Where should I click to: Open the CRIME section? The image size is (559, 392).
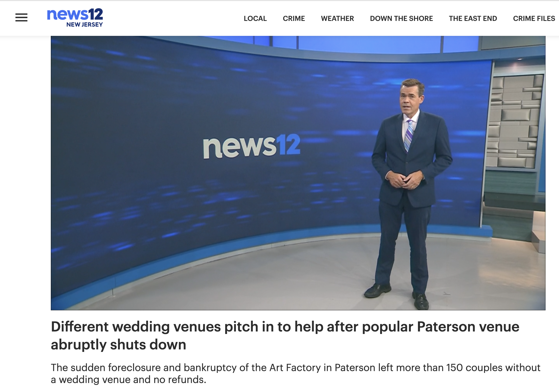click(294, 18)
